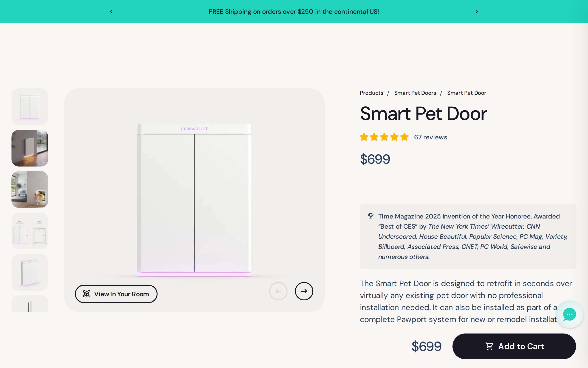Go to the previous product image
Viewport: 588px width, 368px height.
click(278, 291)
